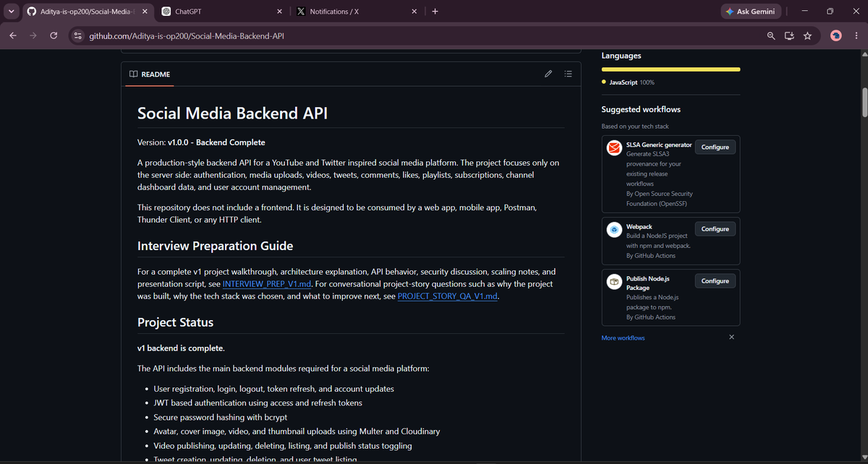Click the install app icon
The image size is (868, 464).
coord(789,35)
